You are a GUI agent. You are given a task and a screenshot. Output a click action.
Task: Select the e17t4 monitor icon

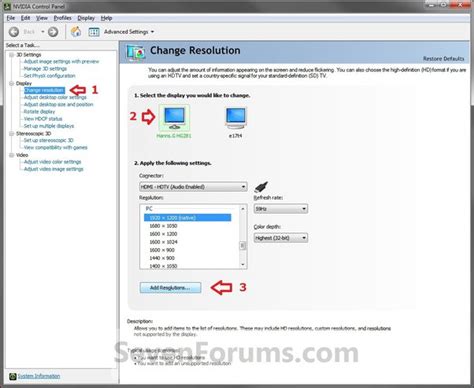pos(236,119)
